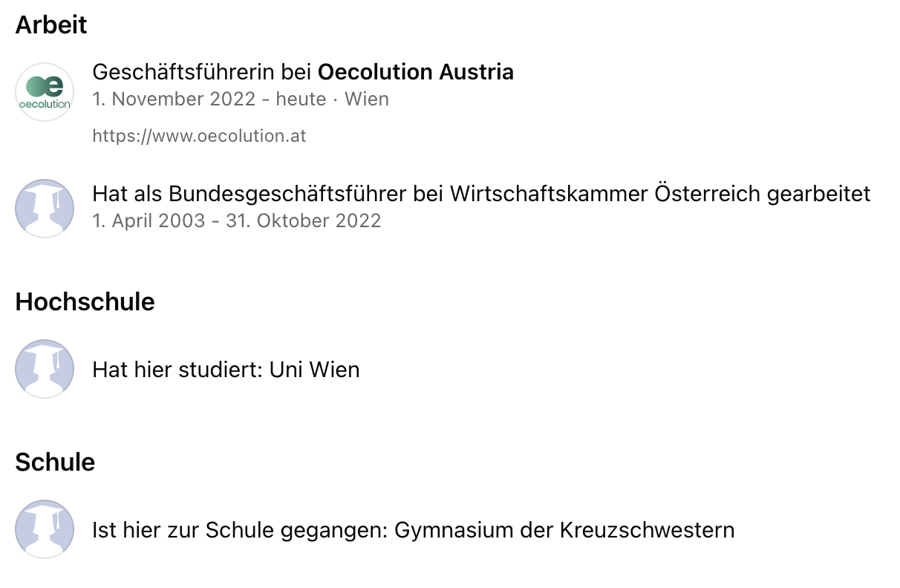Click the Gymnasium der Kreuzschwestern school name
The height and width of the screenshot is (588, 900).
(564, 530)
